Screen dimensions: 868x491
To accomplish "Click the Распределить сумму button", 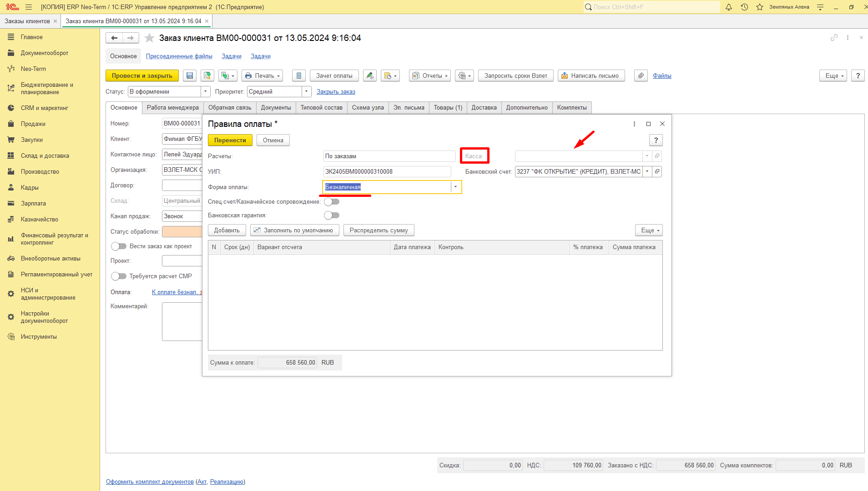I will pyautogui.click(x=379, y=230).
